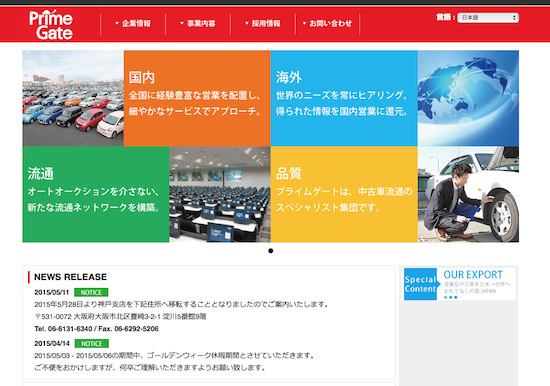The width and height of the screenshot is (550, 386).
Task: Select the orange 国内 tile
Action: 197,98
